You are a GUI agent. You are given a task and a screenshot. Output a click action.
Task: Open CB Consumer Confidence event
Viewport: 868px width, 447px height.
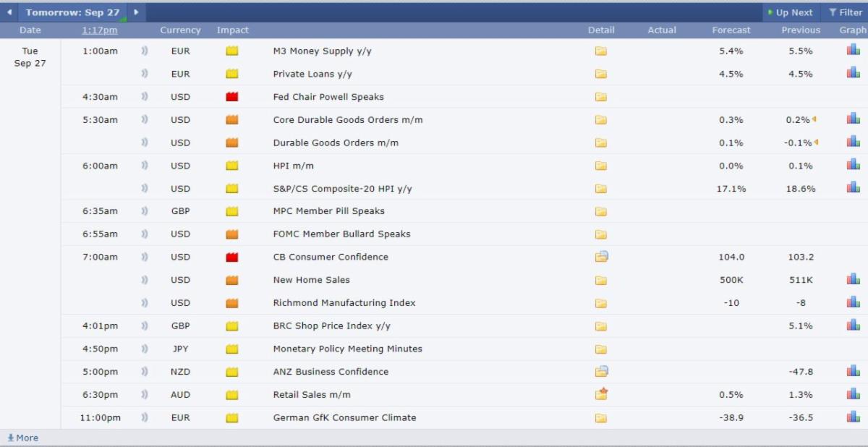coord(331,257)
